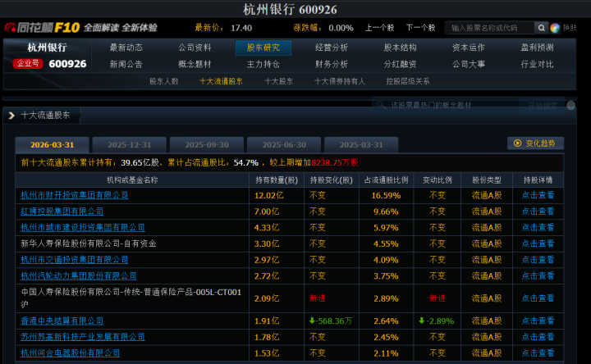Image resolution: width=591 pixels, height=364 pixels.
Task: Go to 下一个股
Action: (x=420, y=28)
